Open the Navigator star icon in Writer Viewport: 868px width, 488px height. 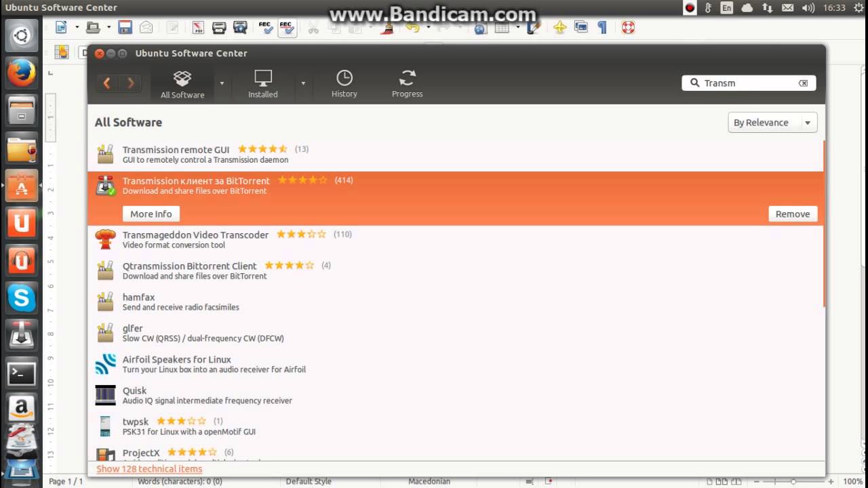pyautogui.click(x=559, y=28)
